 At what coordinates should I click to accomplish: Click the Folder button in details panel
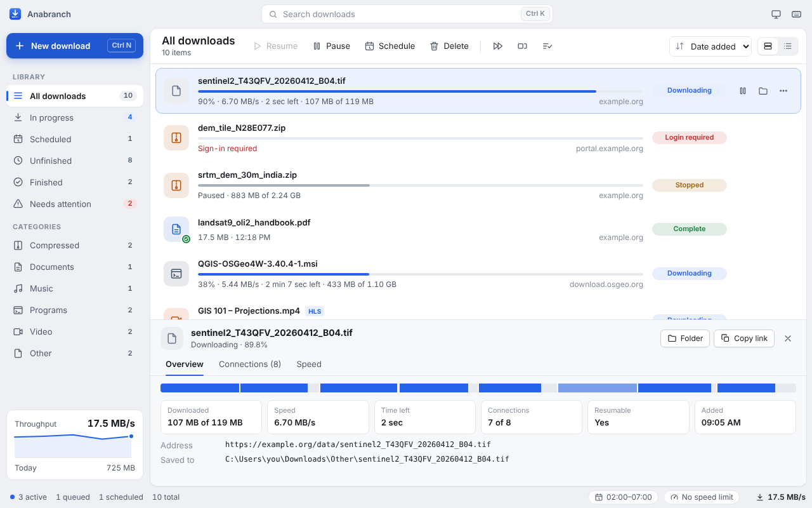pos(685,338)
